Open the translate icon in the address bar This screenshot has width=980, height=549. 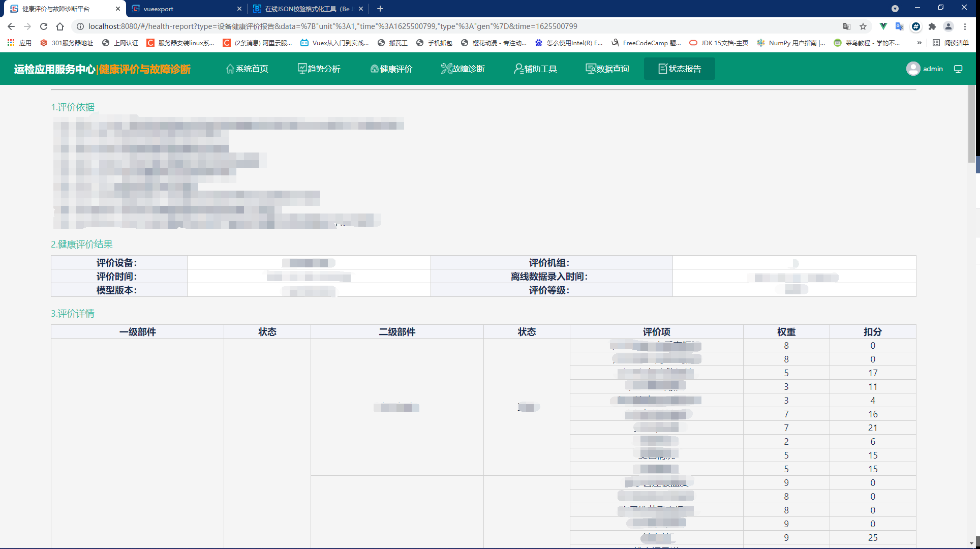click(x=846, y=26)
